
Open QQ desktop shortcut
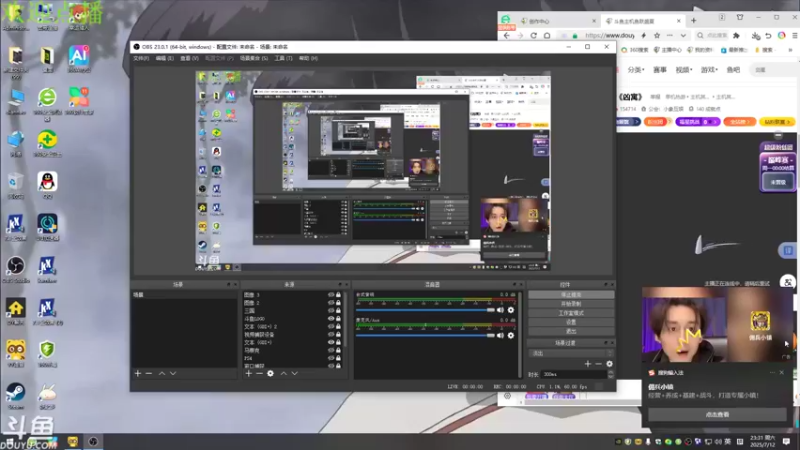pyautogui.click(x=47, y=185)
